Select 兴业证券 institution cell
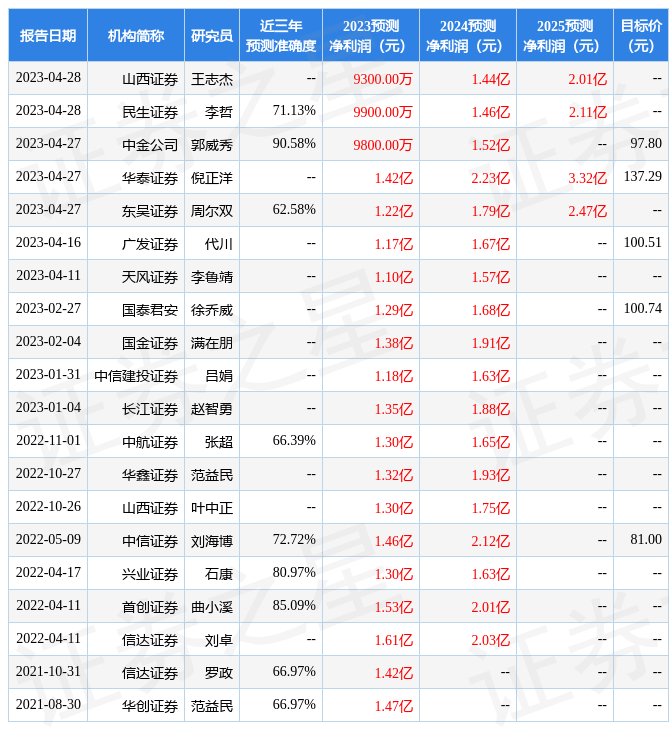 click(135, 575)
